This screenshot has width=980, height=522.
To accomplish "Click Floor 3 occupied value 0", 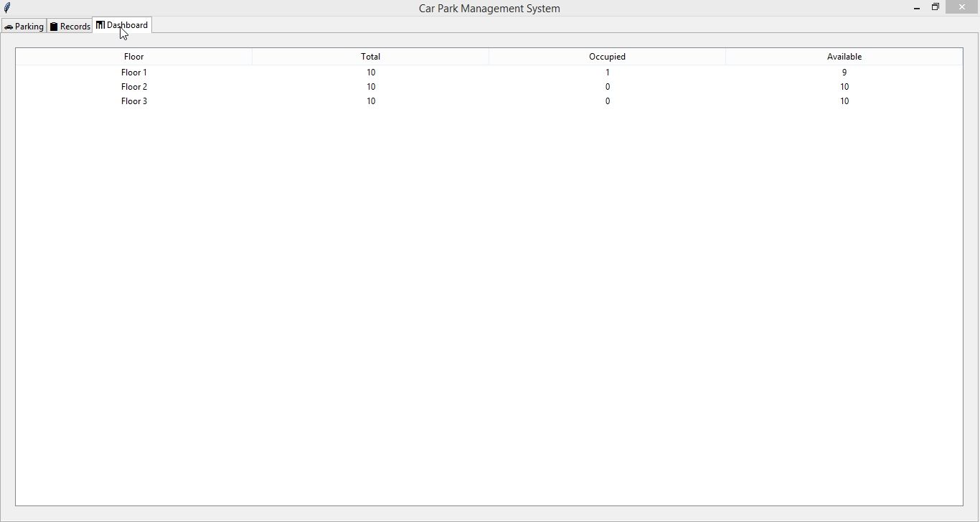I will pyautogui.click(x=608, y=101).
